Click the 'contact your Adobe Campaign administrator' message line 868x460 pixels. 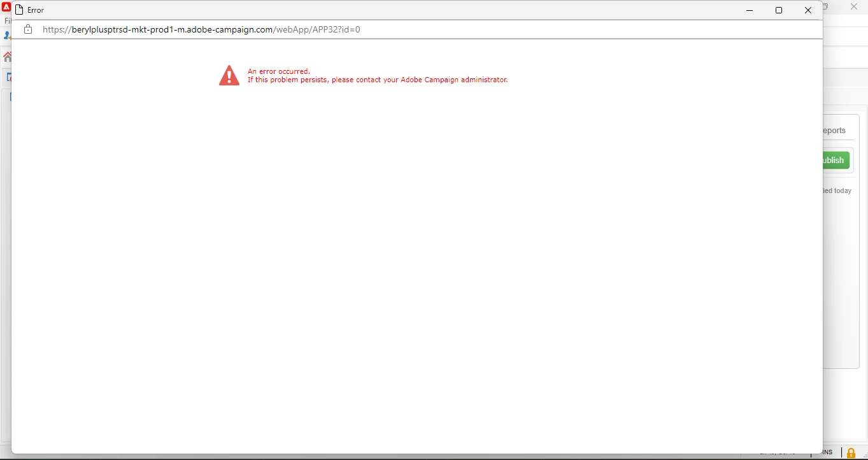point(378,80)
